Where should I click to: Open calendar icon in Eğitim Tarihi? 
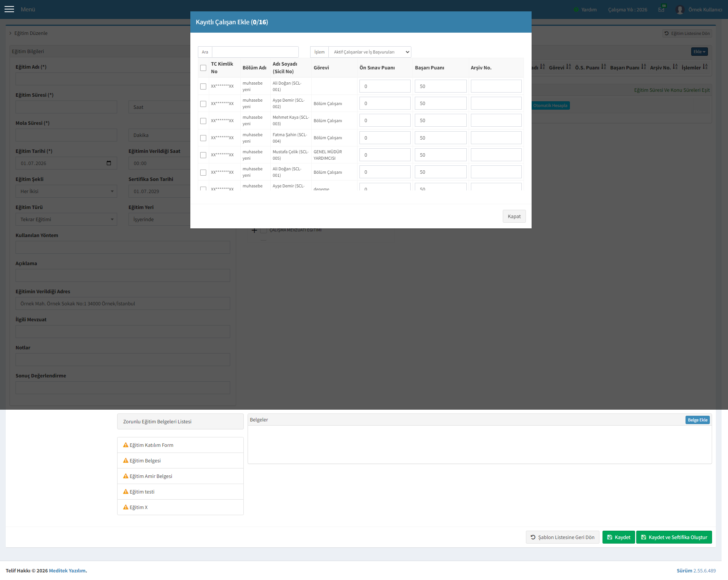point(109,163)
